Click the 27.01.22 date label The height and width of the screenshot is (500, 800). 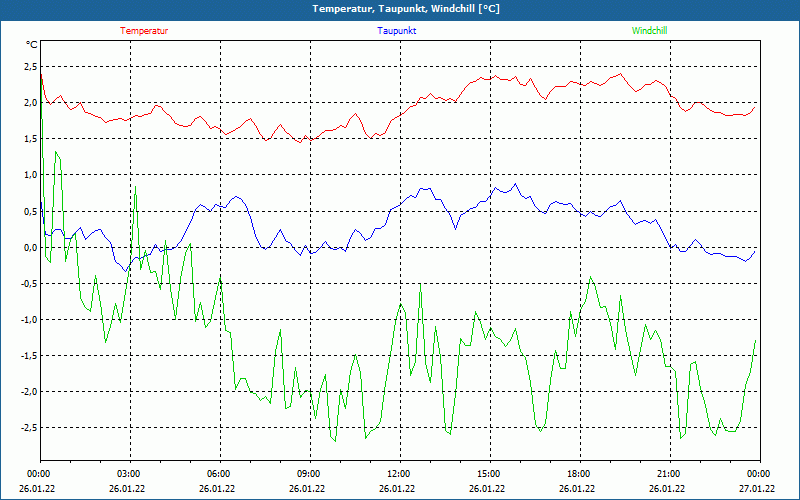(x=757, y=489)
